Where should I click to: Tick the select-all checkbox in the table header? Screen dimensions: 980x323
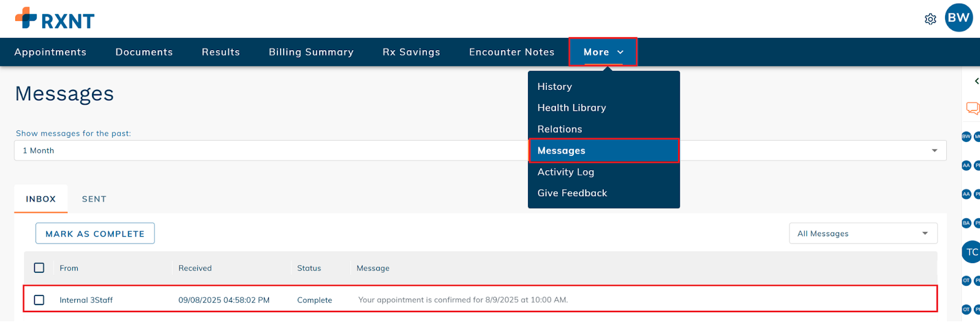[x=39, y=268]
